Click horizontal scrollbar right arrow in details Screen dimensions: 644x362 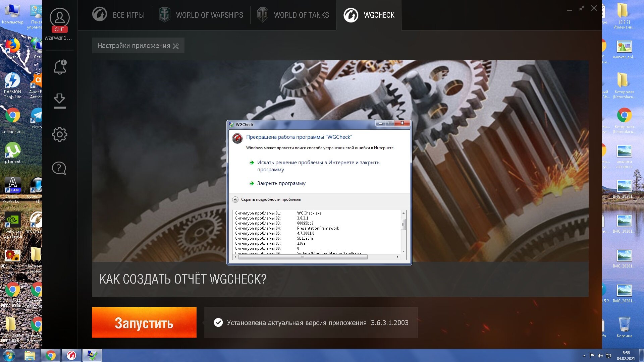pos(398,257)
